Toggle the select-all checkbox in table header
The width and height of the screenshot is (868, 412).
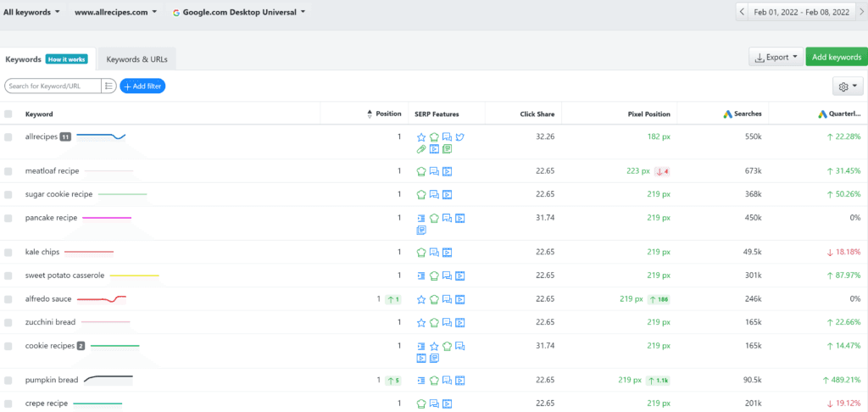coord(8,114)
